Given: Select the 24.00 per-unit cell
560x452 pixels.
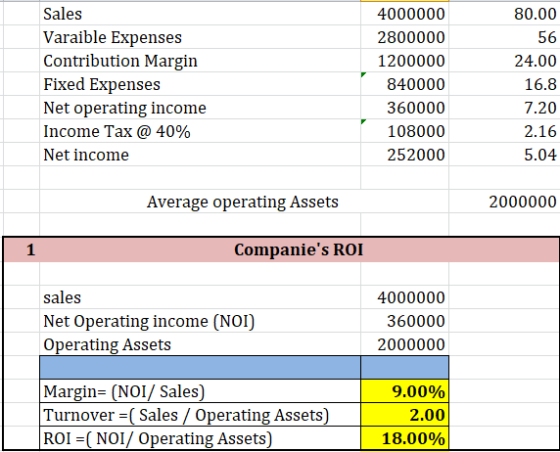Looking at the screenshot, I should pos(504,60).
